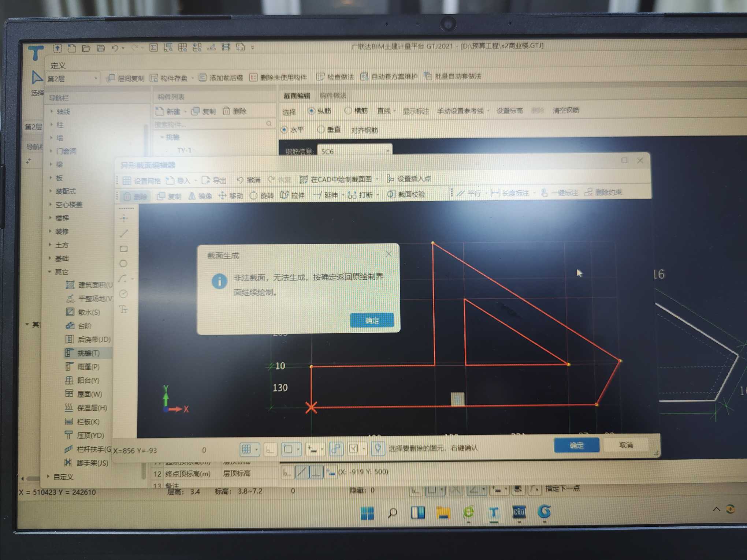The height and width of the screenshot is (560, 747).
Task: Select 雨篷(P) in the navigation tree
Action: pyautogui.click(x=88, y=366)
